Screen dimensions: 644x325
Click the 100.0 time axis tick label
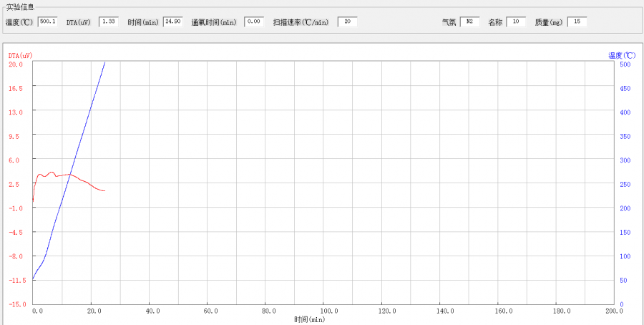tap(329, 311)
